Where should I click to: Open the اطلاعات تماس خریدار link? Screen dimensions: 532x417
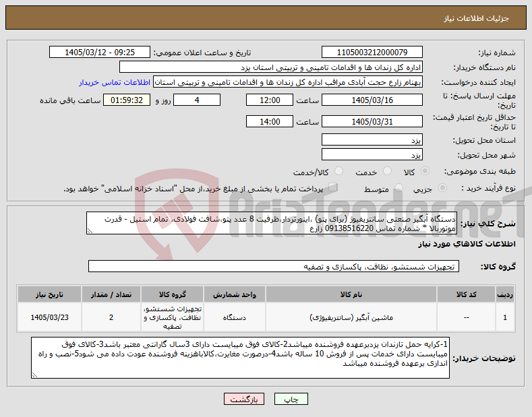coord(115,82)
